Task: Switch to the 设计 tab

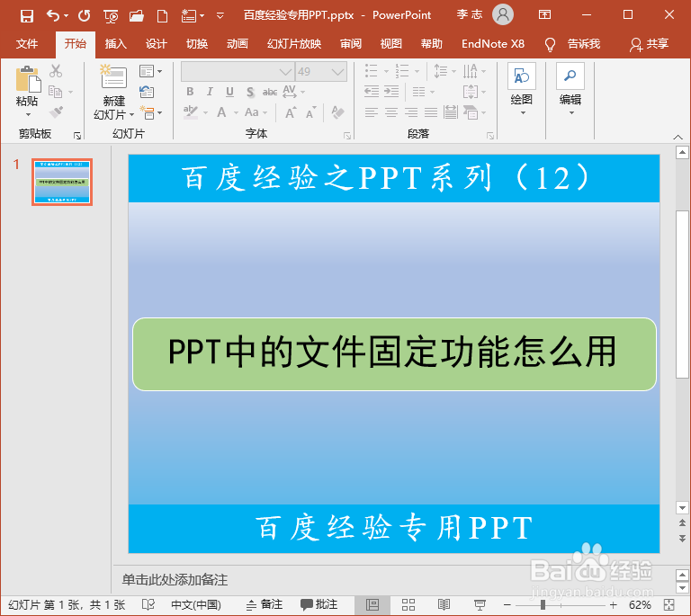Action: click(x=156, y=44)
